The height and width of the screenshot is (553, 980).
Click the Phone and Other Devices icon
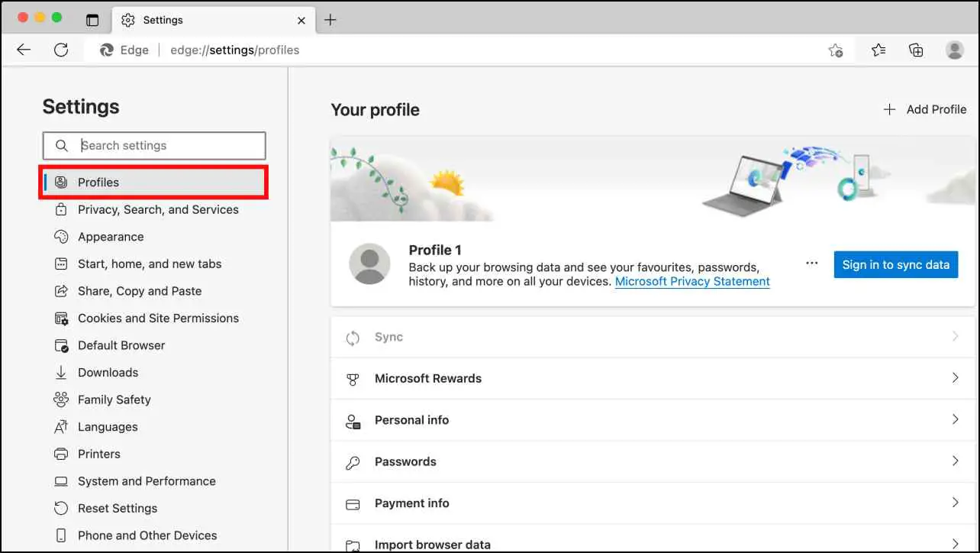click(61, 535)
